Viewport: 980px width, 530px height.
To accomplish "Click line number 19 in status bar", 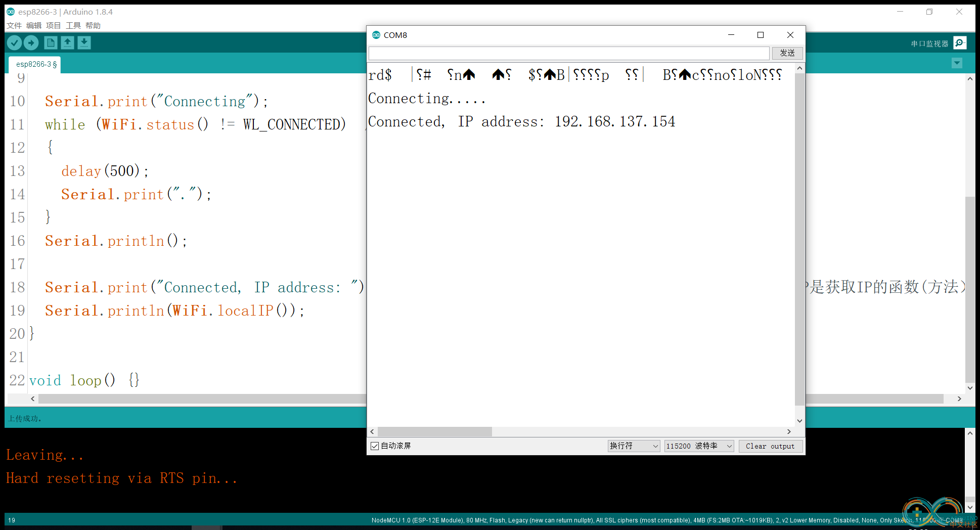I will [x=12, y=520].
